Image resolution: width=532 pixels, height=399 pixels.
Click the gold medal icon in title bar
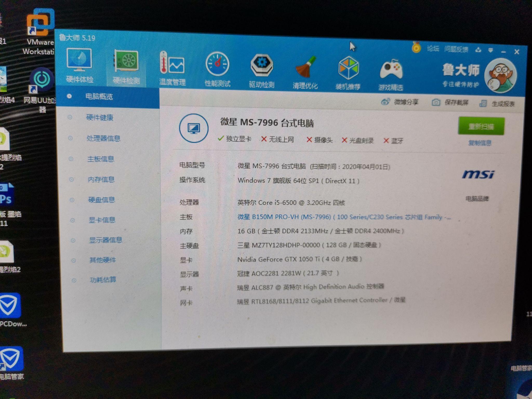click(416, 48)
